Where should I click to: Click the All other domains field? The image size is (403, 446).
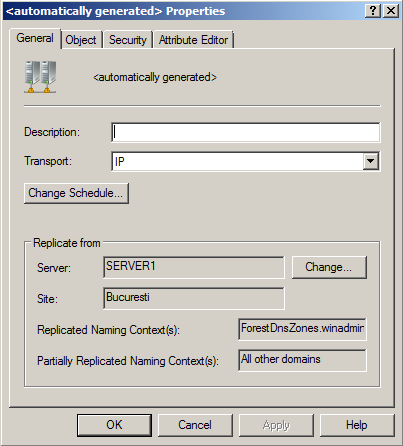pos(302,360)
